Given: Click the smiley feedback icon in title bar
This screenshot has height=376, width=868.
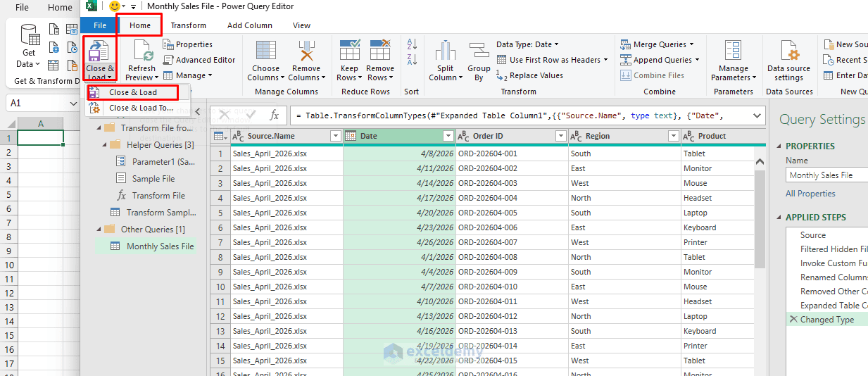Looking at the screenshot, I should tap(115, 6).
